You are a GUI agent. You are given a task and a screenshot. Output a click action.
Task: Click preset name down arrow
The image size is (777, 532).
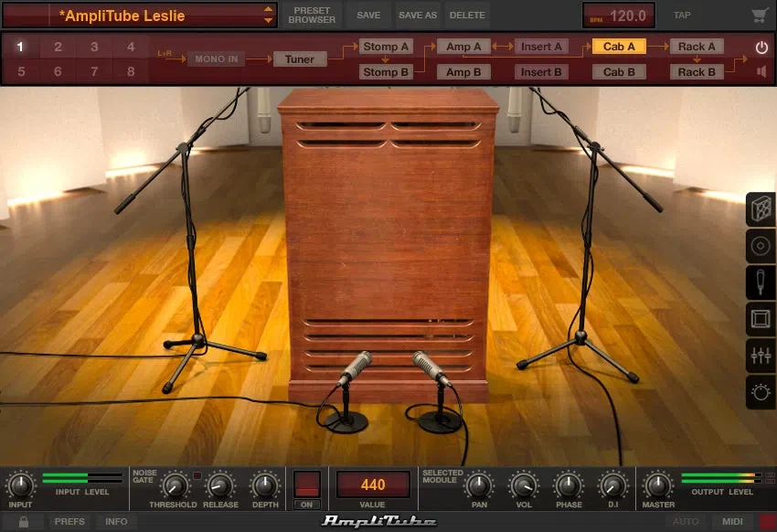pyautogui.click(x=268, y=21)
